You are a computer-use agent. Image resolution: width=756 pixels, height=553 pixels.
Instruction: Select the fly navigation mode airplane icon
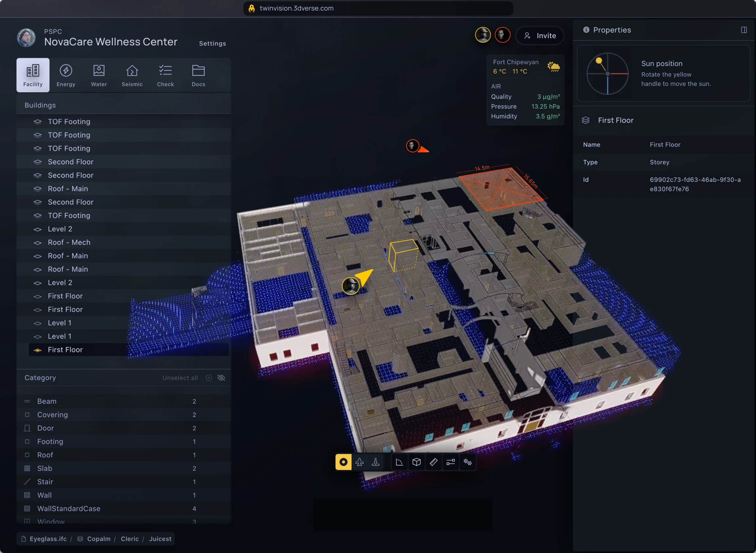coord(360,462)
